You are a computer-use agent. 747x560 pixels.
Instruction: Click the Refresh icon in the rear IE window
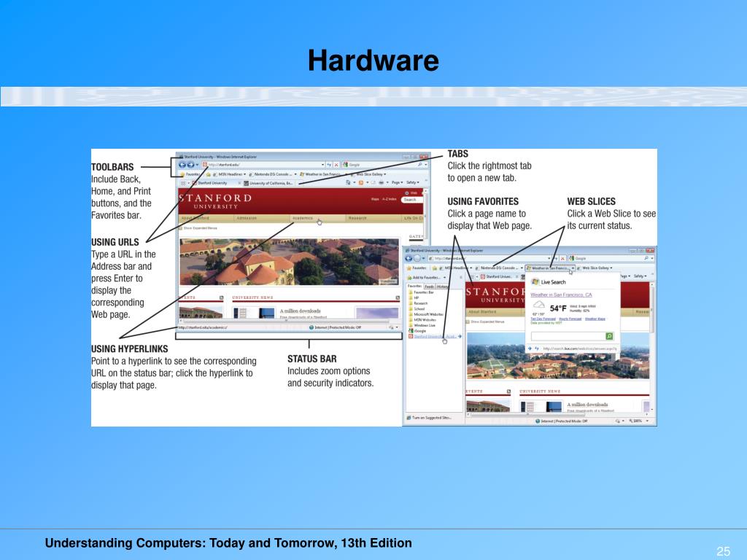329,165
